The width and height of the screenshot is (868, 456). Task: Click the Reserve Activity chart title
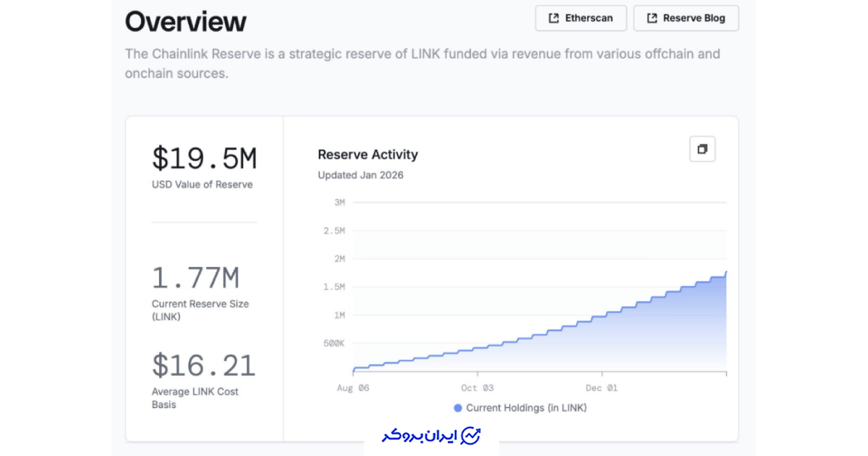coord(367,154)
